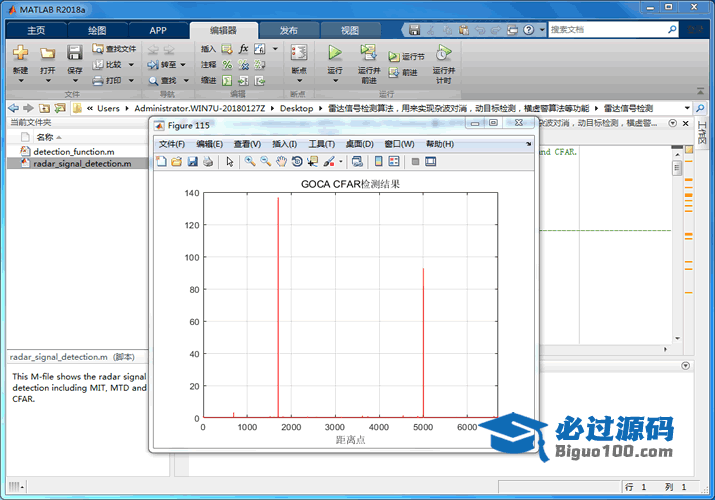Pick the Data Cursor tool
The width and height of the screenshot is (715, 500).
(312, 161)
